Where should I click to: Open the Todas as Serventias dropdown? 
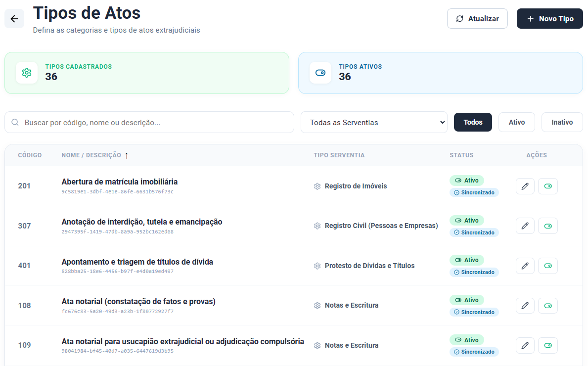point(374,122)
